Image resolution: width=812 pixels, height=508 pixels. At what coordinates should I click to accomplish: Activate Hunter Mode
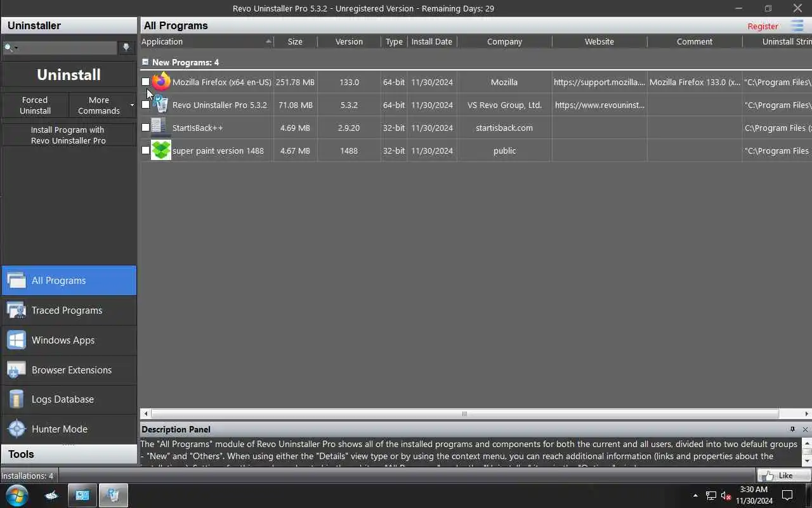(69, 429)
